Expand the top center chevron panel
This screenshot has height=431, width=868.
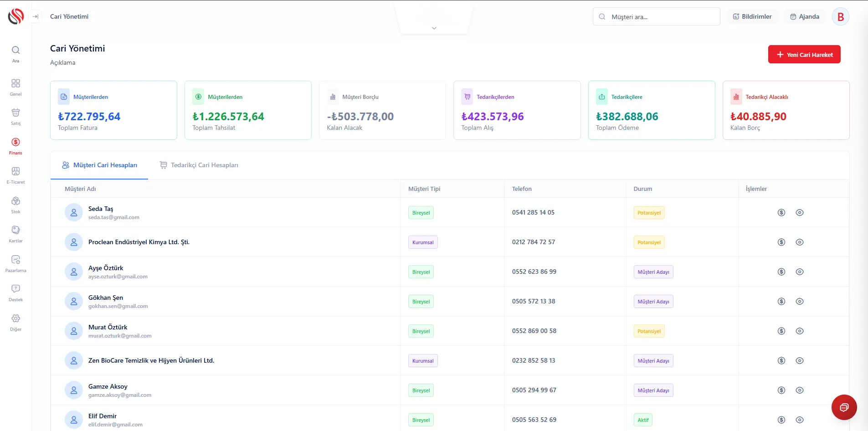click(434, 28)
